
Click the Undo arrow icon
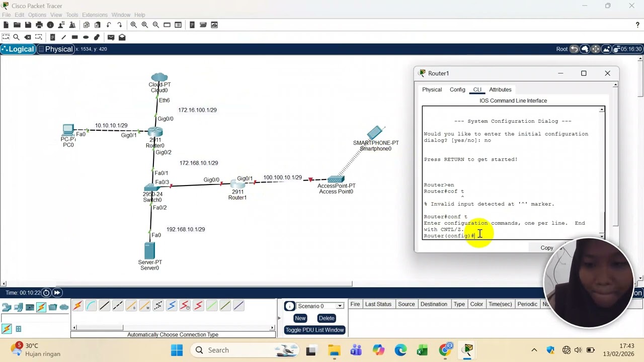point(109,25)
